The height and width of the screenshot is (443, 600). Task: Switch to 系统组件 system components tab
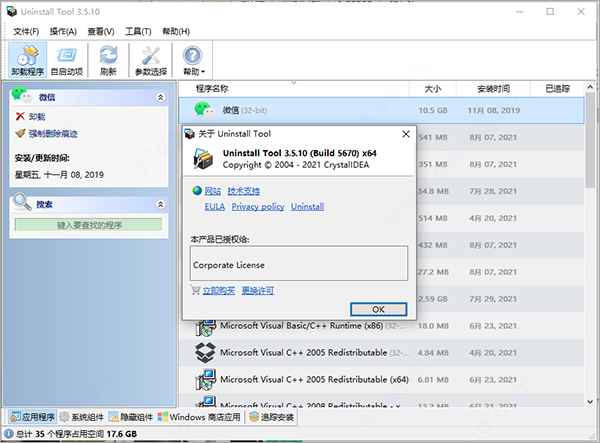[x=82, y=417]
